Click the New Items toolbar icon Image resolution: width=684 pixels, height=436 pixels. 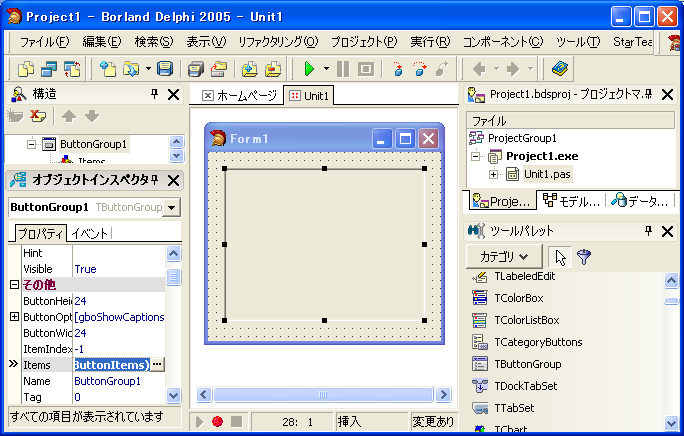(x=107, y=69)
